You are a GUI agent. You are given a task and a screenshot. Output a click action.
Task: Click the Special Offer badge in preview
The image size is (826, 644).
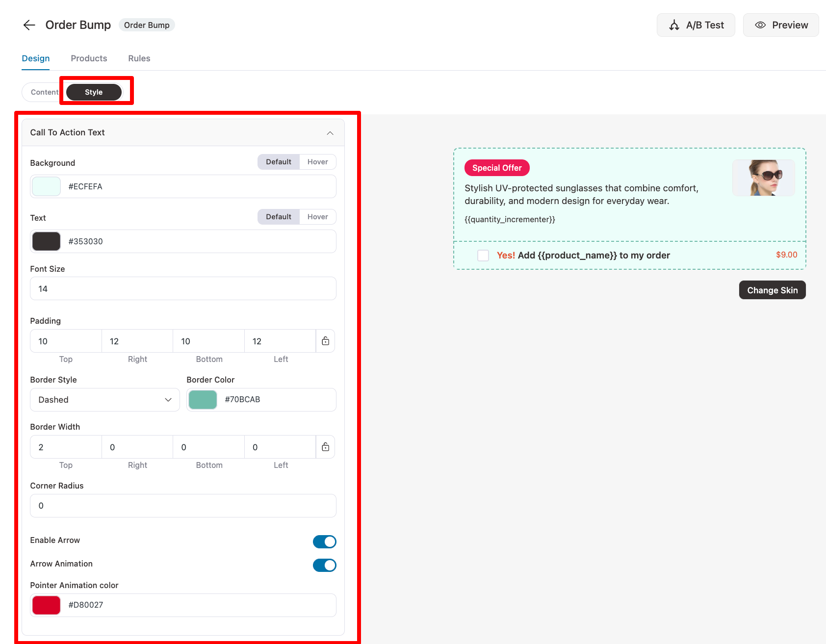pyautogui.click(x=496, y=168)
